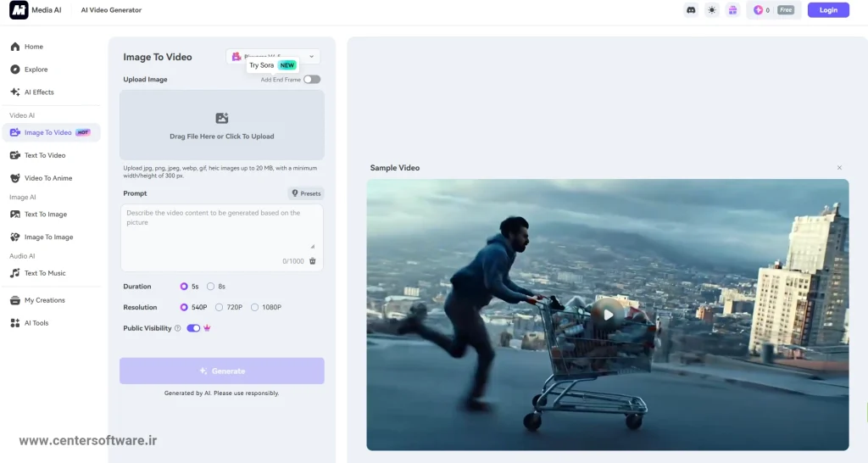This screenshot has width=868, height=463.
Task: Click the AI Effects sparkle icon
Action: pos(15,92)
